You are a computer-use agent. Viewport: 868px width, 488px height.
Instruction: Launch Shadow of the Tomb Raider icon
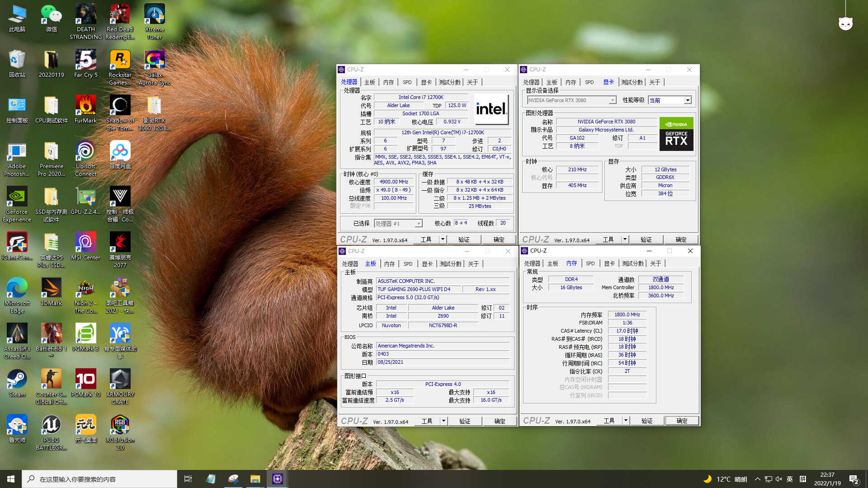[120, 113]
